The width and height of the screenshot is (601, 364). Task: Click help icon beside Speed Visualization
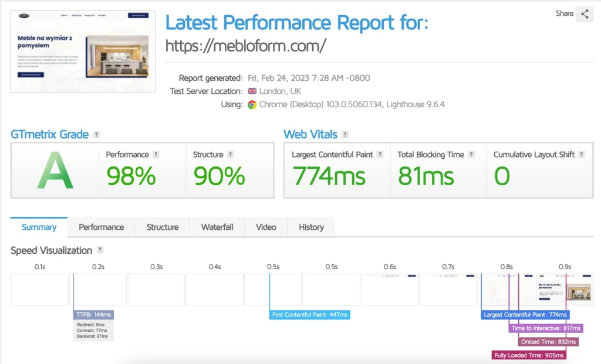pyautogui.click(x=100, y=250)
